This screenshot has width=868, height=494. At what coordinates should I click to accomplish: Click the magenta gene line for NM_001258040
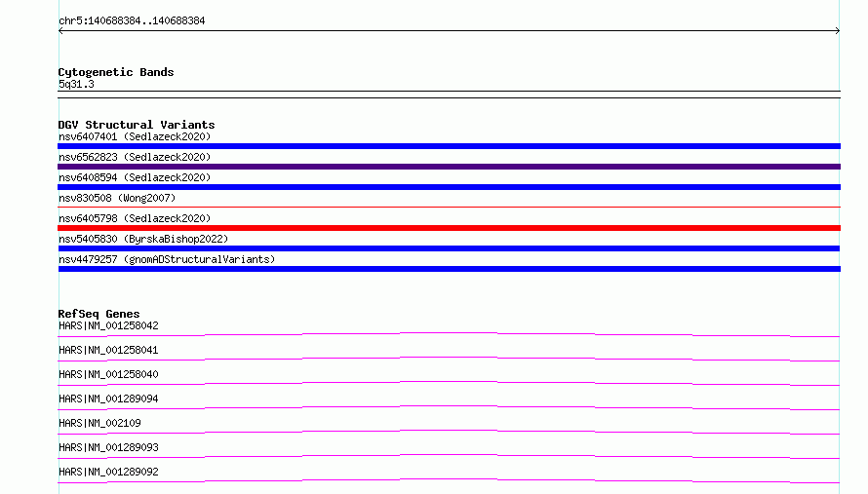pos(449,383)
